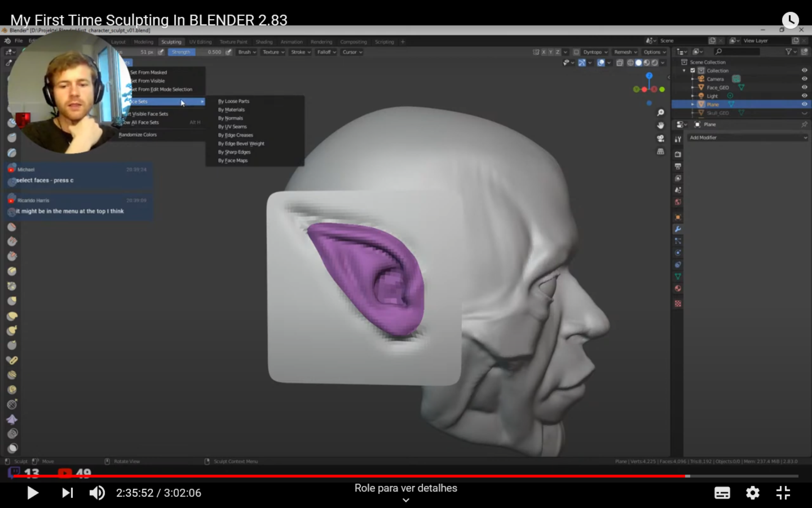Select rendered viewport shading
Image resolution: width=812 pixels, height=508 pixels.
pos(655,63)
